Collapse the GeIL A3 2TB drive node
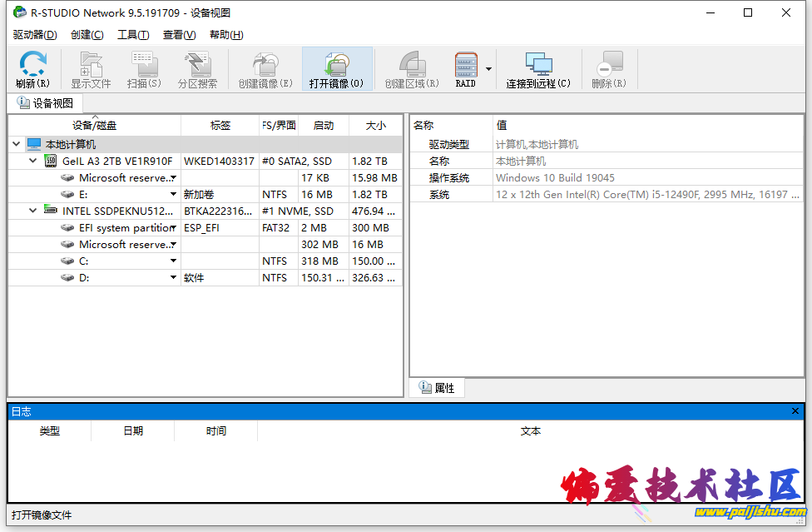 (30, 161)
